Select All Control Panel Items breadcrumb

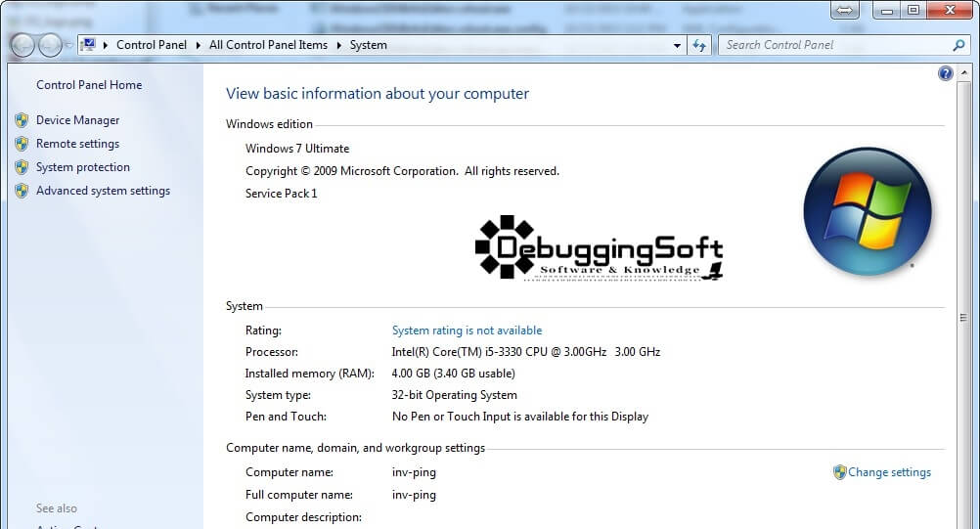point(268,45)
